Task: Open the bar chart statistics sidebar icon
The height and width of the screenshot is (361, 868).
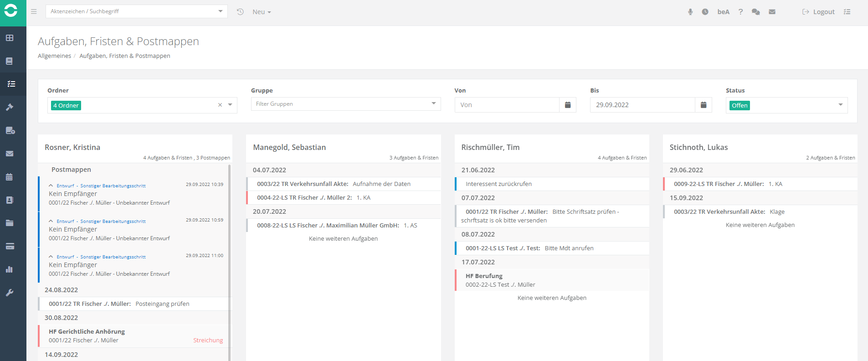Action: 10,269
